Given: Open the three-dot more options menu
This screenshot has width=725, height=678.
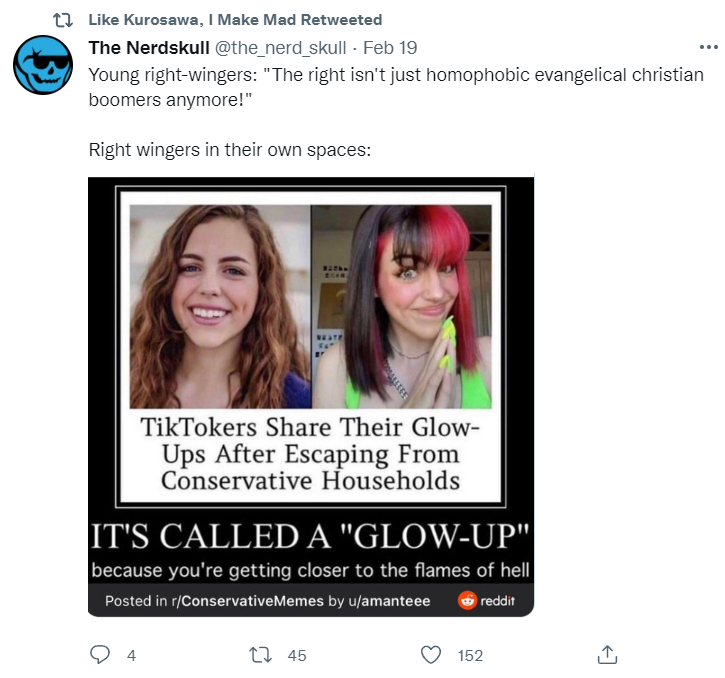Looking at the screenshot, I should coord(709,47).
